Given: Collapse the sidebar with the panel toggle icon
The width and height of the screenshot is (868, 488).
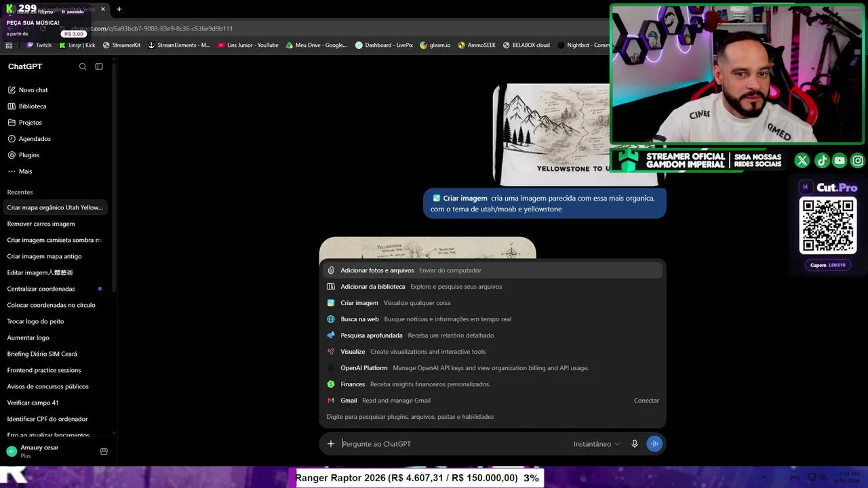Looking at the screenshot, I should pos(99,66).
